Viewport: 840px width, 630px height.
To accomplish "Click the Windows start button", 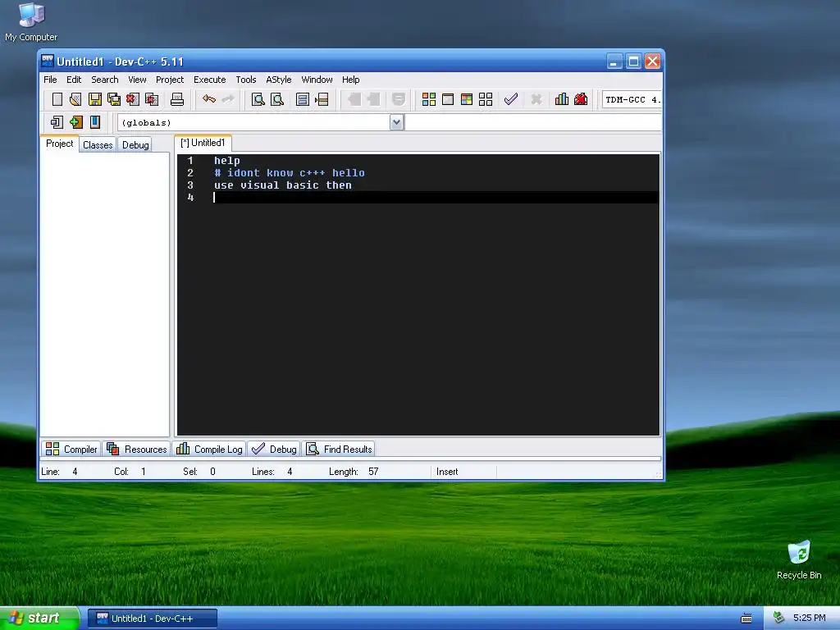I will click(x=39, y=619).
